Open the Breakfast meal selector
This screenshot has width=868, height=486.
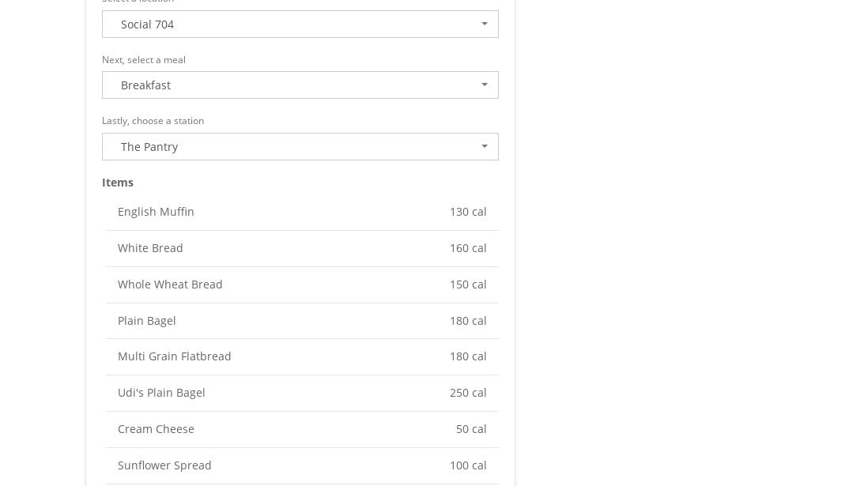click(x=300, y=85)
